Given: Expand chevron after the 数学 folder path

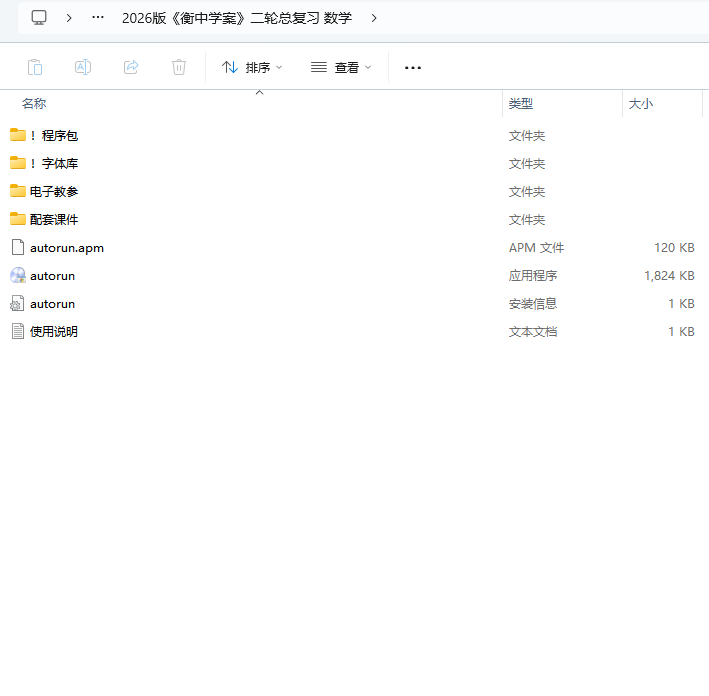Looking at the screenshot, I should coord(374,17).
